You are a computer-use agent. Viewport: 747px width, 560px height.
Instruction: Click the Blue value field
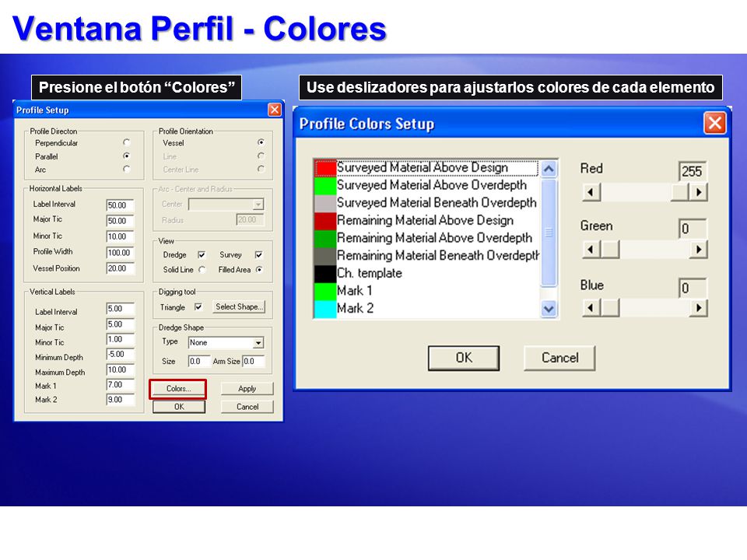pyautogui.click(x=693, y=288)
